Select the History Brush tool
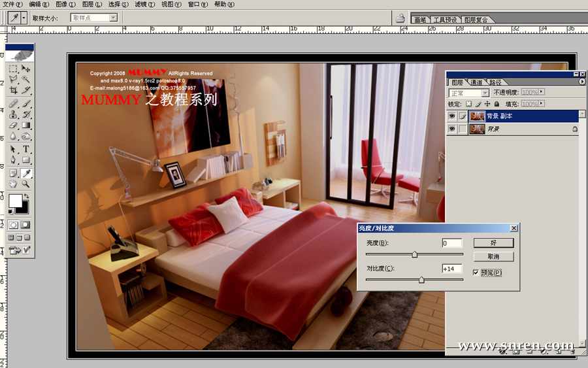Viewport: 588px width, 368px height. click(x=25, y=114)
